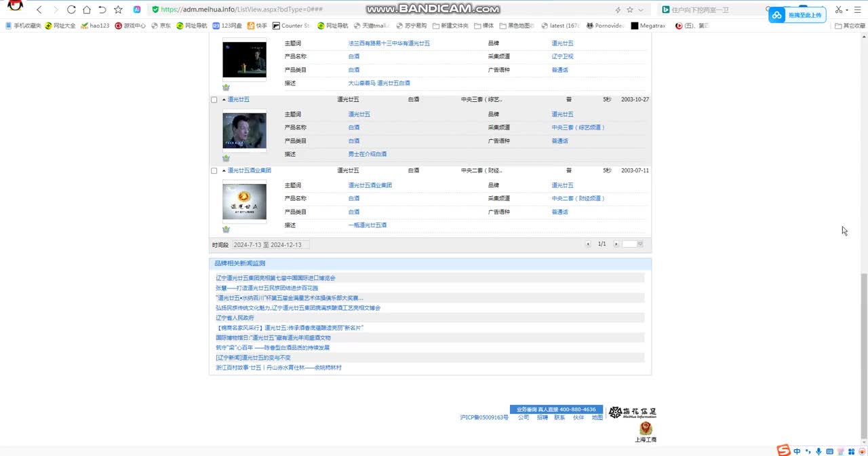868x456 pixels.
Task: Click the address bar URL
Action: [x=241, y=9]
